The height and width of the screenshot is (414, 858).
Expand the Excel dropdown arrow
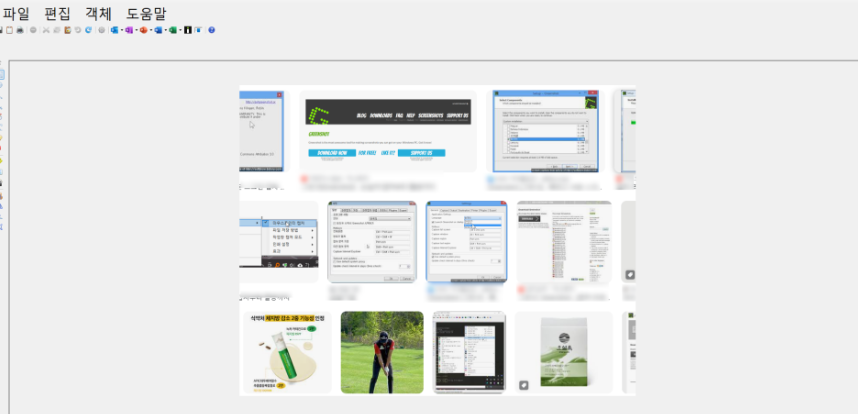point(181,30)
